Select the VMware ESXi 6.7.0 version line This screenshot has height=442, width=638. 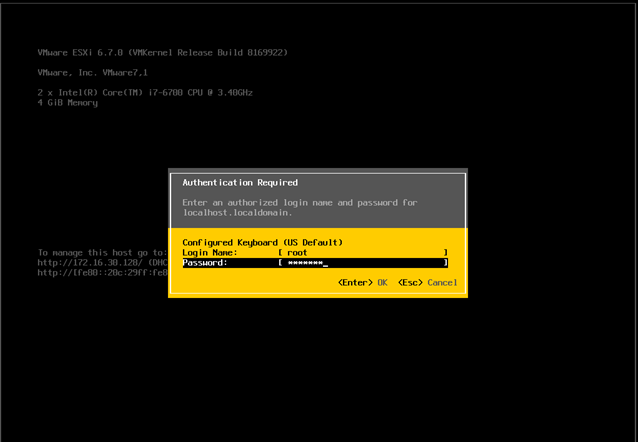162,53
